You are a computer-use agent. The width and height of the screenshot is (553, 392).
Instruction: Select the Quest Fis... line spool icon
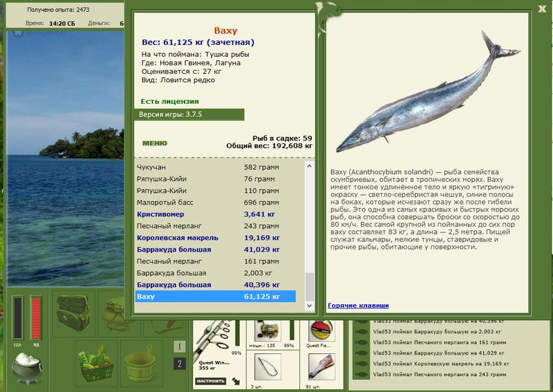tap(321, 331)
